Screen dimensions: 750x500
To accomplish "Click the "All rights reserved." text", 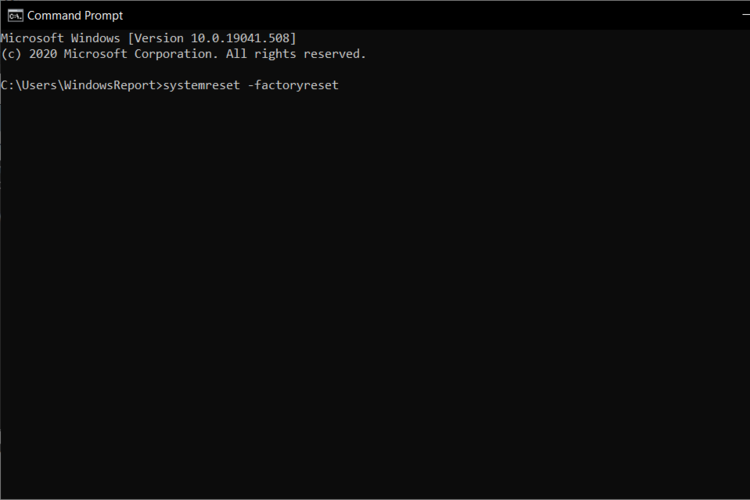I will point(296,54).
